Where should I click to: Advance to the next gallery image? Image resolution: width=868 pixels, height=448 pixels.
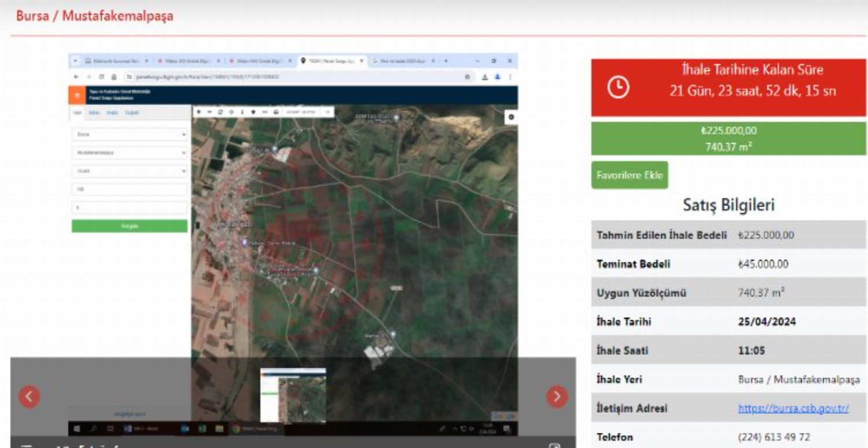pyautogui.click(x=557, y=397)
